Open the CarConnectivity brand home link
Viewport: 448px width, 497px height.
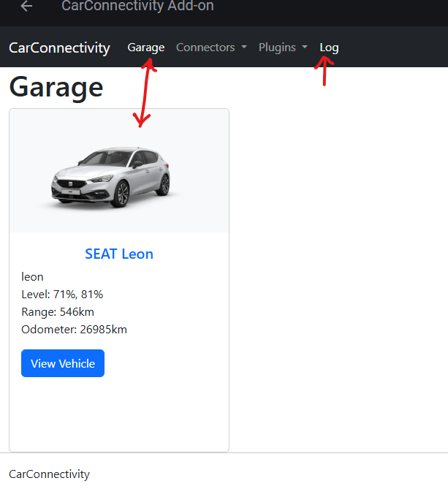[59, 48]
